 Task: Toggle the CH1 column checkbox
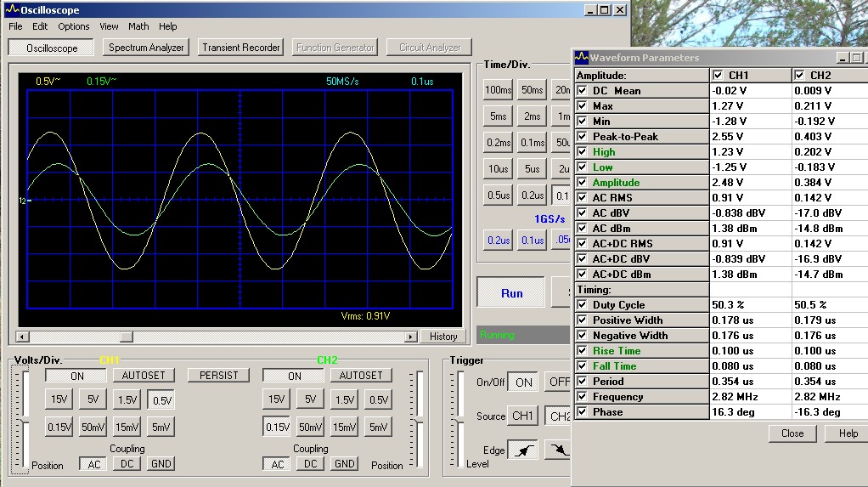coord(719,75)
